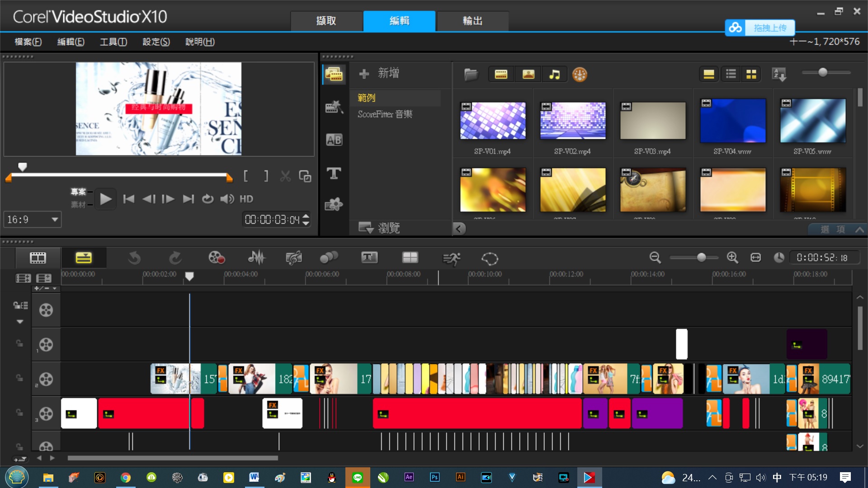Step to next frame
The image size is (868, 488).
pos(168,199)
